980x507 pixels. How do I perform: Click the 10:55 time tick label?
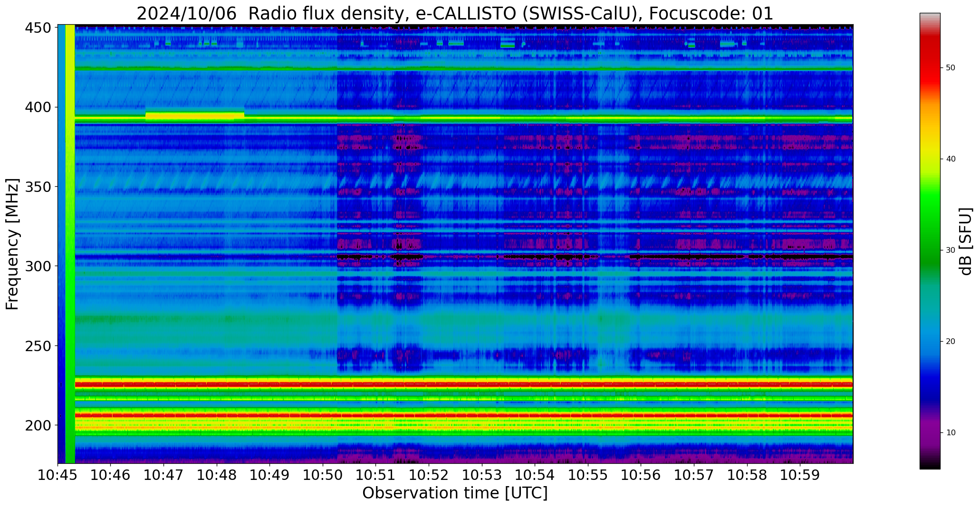click(x=588, y=475)
